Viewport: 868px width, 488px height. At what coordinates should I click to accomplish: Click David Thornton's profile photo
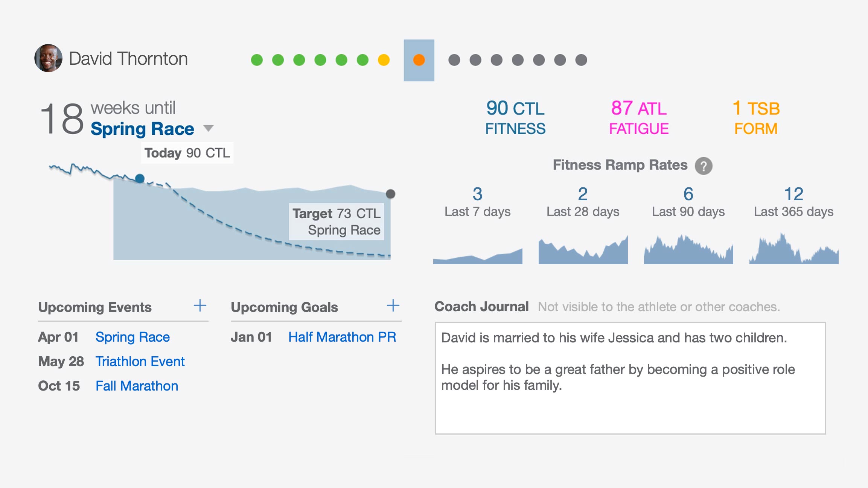(48, 58)
